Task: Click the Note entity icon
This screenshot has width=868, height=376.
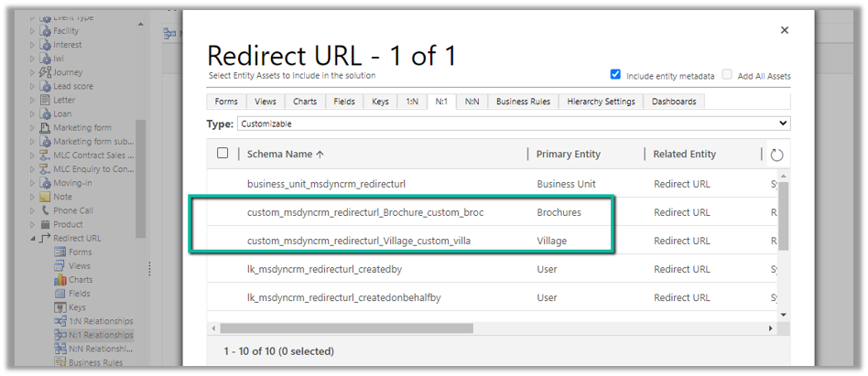Action: (x=45, y=197)
